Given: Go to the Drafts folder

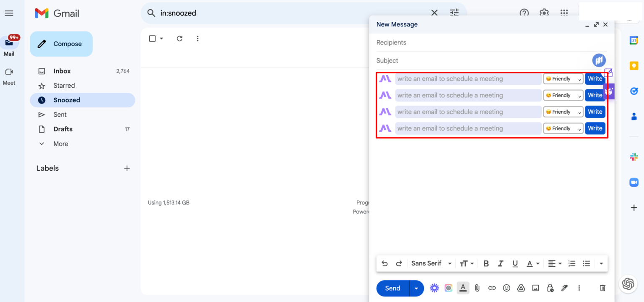Looking at the screenshot, I should coord(63,129).
